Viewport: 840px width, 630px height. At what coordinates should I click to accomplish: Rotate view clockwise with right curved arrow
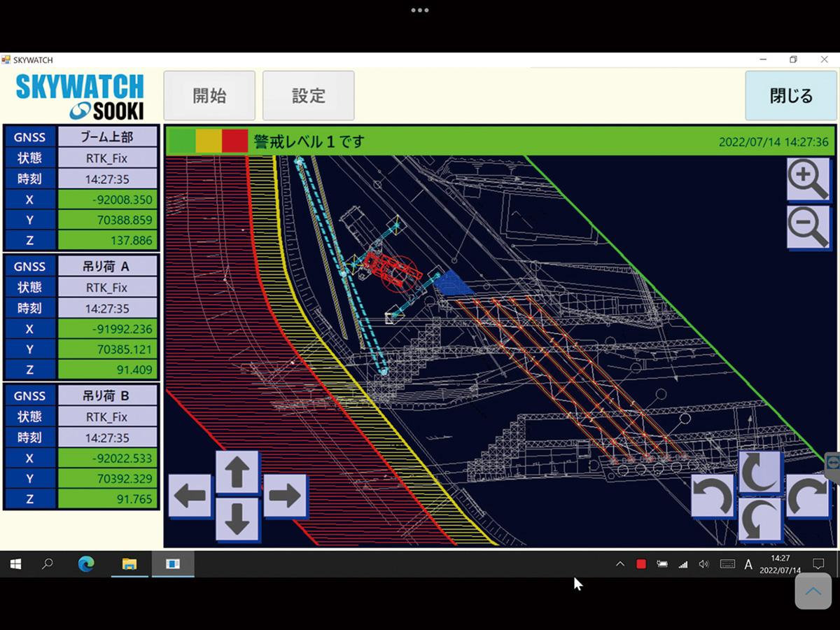(x=807, y=496)
